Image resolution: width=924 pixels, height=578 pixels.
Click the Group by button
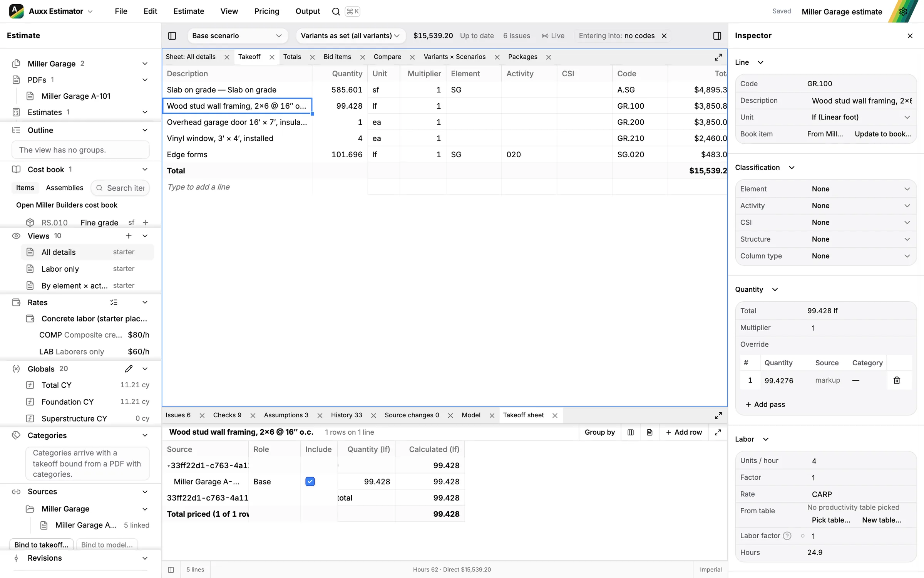(x=599, y=432)
